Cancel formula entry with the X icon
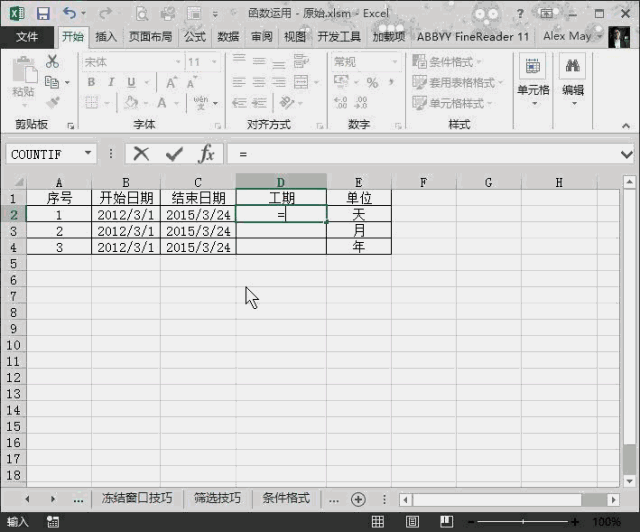Viewport: 640px width, 532px height. click(x=141, y=154)
